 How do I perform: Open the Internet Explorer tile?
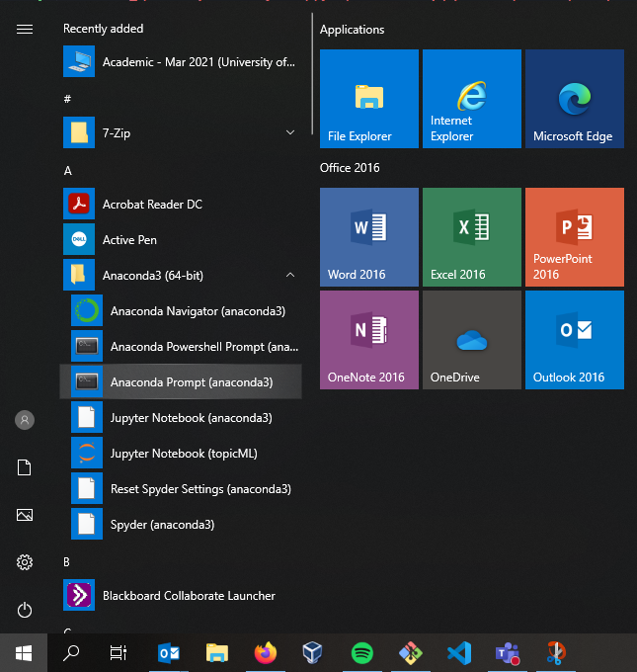click(472, 99)
